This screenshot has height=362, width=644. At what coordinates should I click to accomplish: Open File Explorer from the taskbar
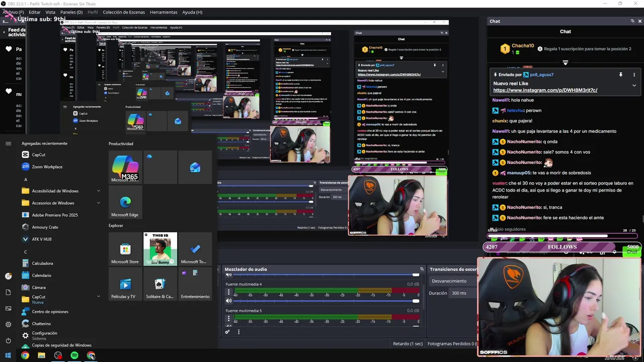coord(41,355)
